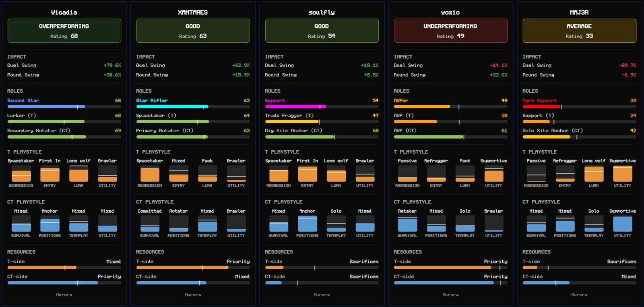Click MAJ3R's T-side Sacrifices resources bar
The height and width of the screenshot is (307, 644).
coord(580,268)
